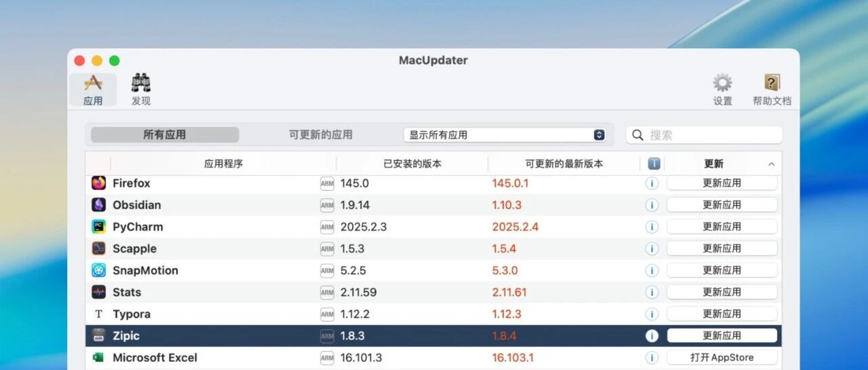Open the 应用 toolbar tab
Screen dimensions: 868x370
pyautogui.click(x=93, y=90)
